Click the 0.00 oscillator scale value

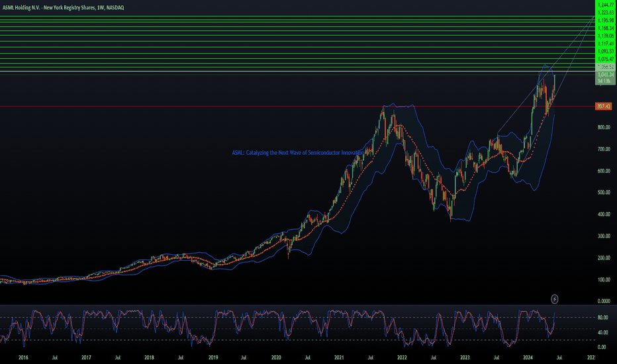tap(602, 347)
